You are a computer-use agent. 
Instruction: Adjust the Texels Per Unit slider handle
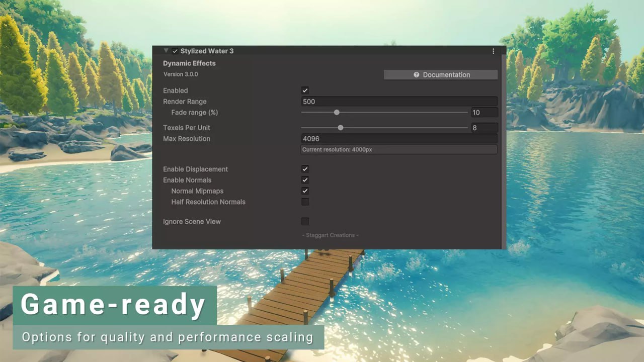tap(340, 128)
